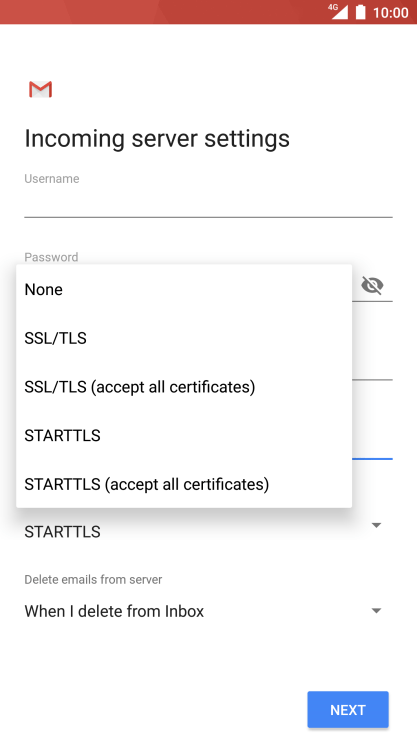The height and width of the screenshot is (742, 417).
Task: Tap the Gmail logo icon
Action: 40,89
